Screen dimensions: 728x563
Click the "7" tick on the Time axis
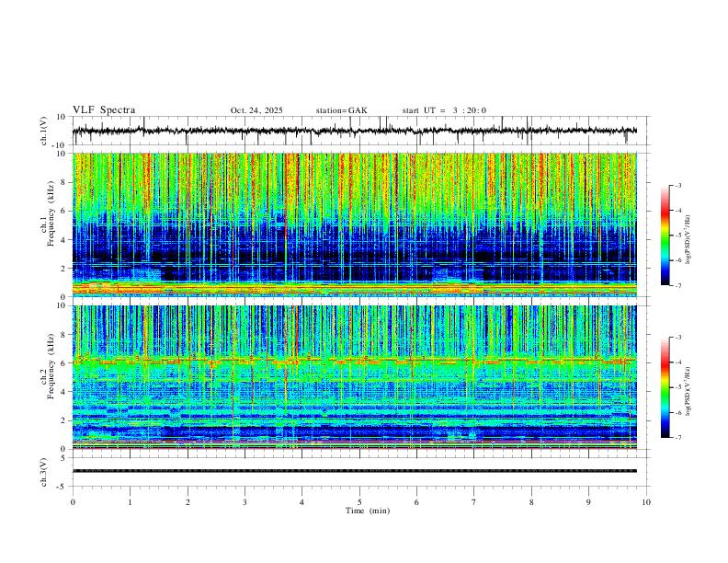[x=474, y=502]
